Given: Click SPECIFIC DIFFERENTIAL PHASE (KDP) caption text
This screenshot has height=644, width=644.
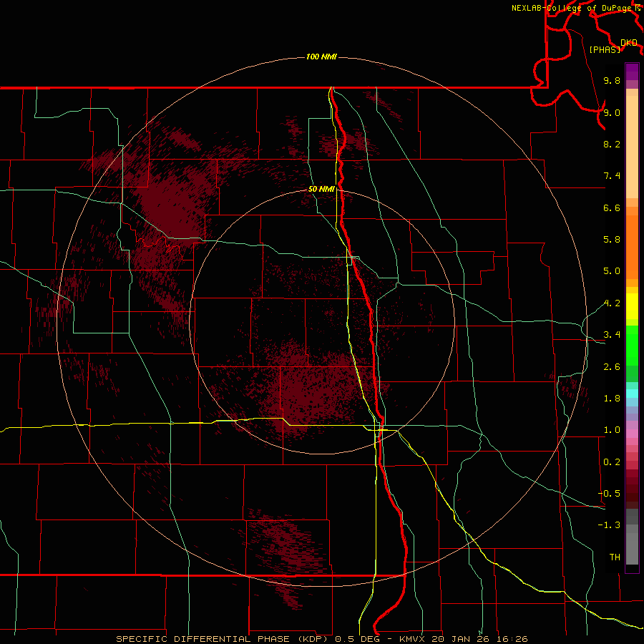Looking at the screenshot, I should tap(223, 639).
